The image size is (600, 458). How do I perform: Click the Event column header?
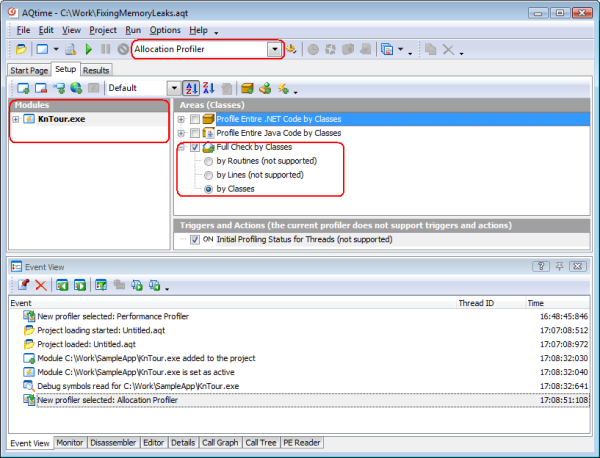tap(233, 303)
